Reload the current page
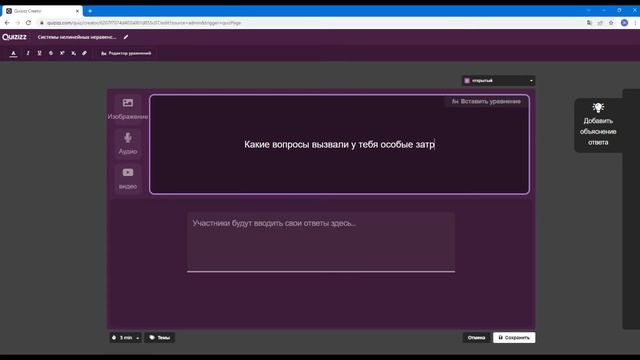640x360 pixels. (x=29, y=23)
